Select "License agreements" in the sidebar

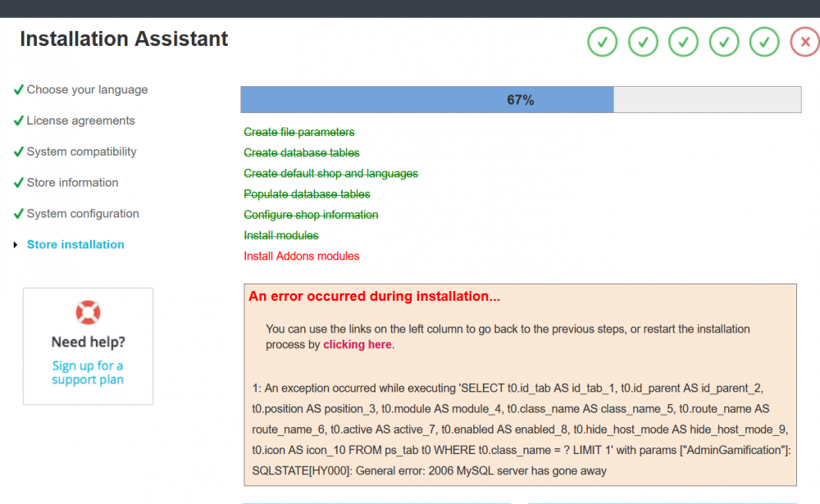[x=80, y=120]
